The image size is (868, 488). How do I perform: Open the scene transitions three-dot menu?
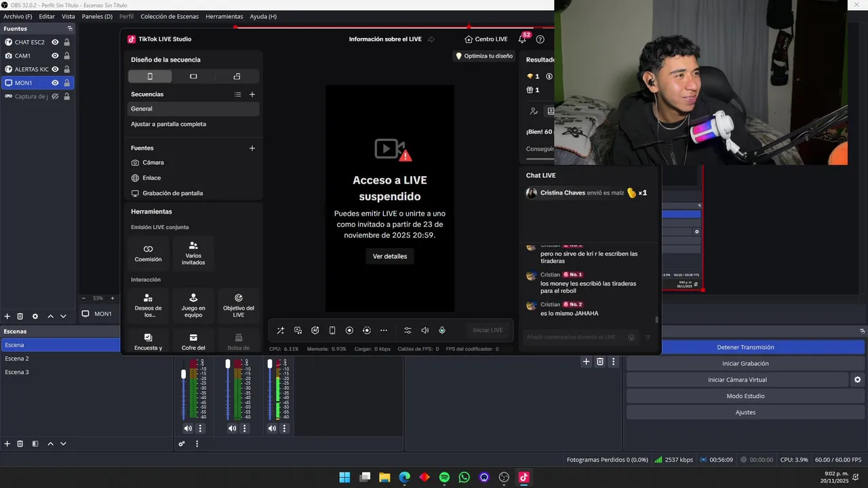(614, 362)
